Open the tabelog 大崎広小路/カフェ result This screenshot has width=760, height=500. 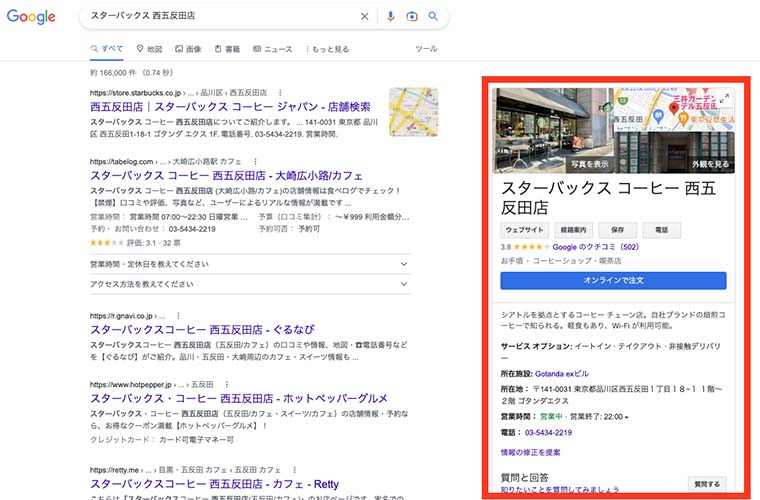click(x=226, y=175)
